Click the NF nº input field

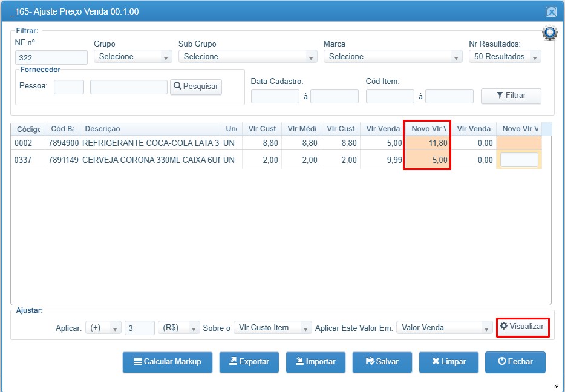(51, 57)
